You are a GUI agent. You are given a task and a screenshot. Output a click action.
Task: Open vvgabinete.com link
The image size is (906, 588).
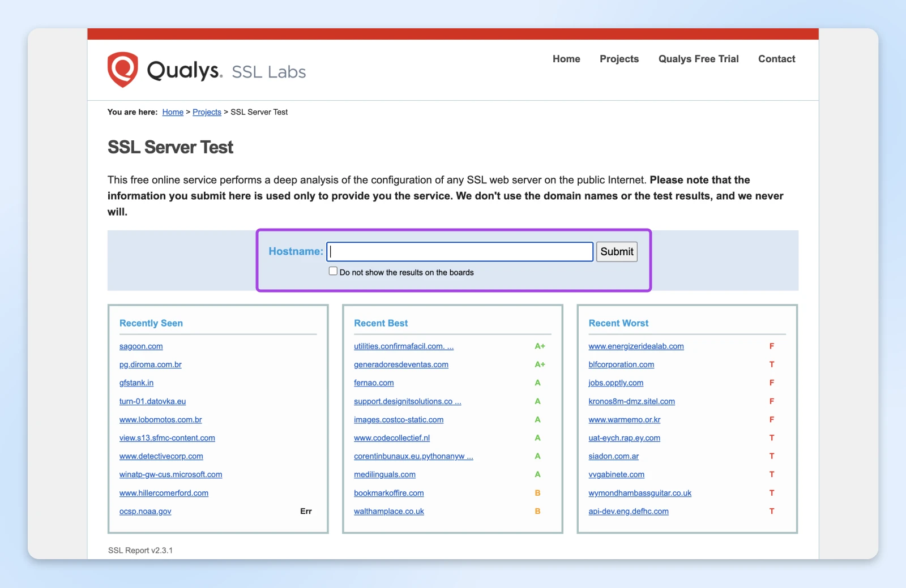pyautogui.click(x=616, y=475)
